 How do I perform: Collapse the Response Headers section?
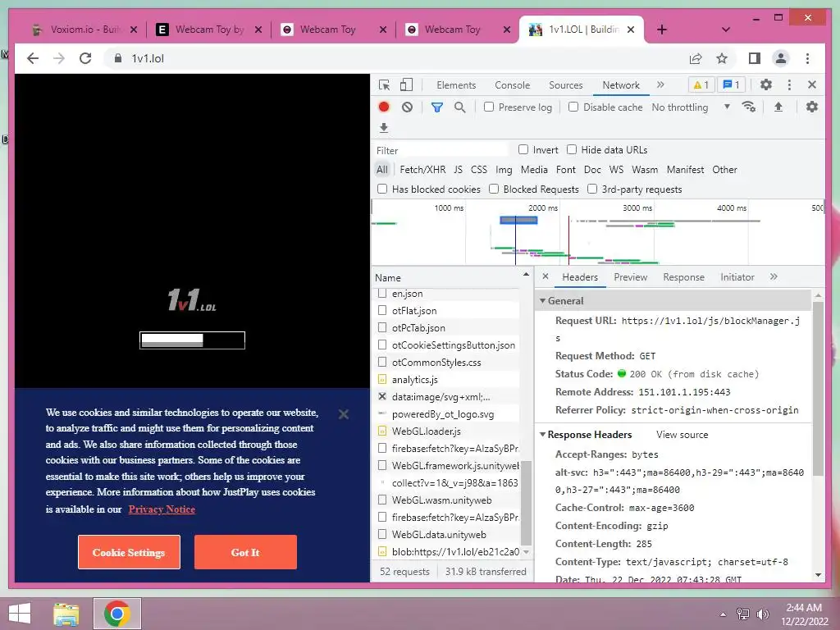coord(543,434)
